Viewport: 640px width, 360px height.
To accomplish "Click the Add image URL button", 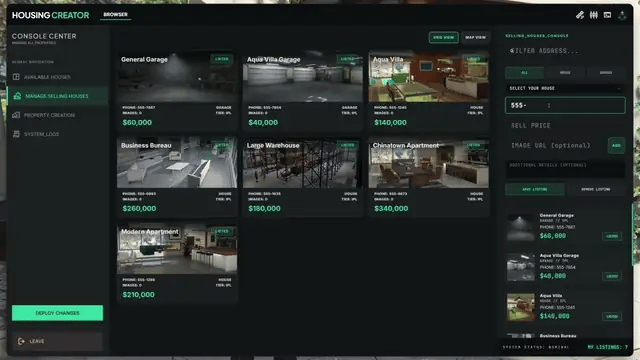I will point(616,145).
